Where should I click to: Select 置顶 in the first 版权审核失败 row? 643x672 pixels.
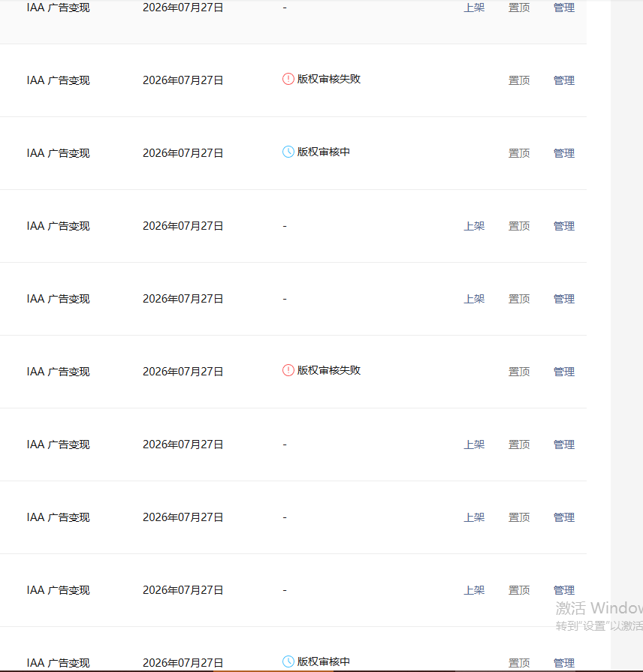pyautogui.click(x=519, y=80)
